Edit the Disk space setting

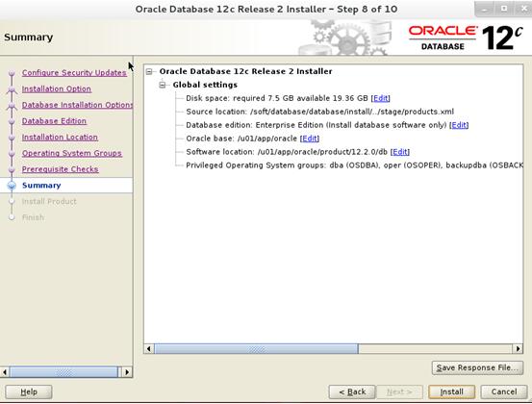[380, 98]
